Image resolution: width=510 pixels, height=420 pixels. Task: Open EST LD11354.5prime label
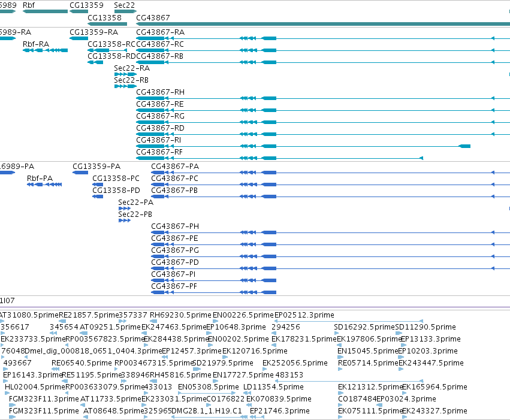(x=273, y=387)
